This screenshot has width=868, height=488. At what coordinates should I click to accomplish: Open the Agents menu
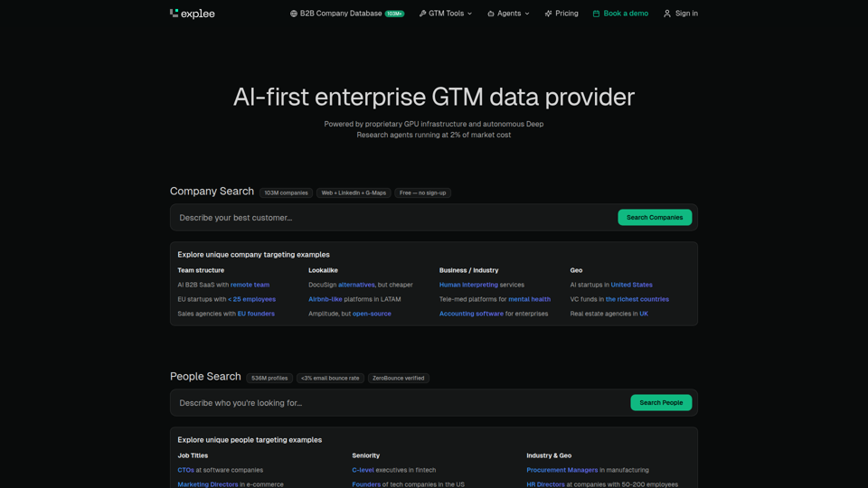coord(508,14)
